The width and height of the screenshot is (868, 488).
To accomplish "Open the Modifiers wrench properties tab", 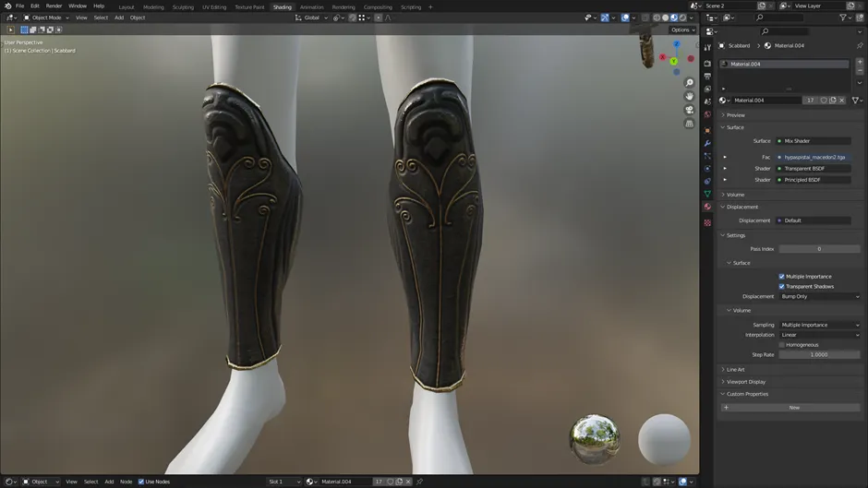I will tap(707, 143).
